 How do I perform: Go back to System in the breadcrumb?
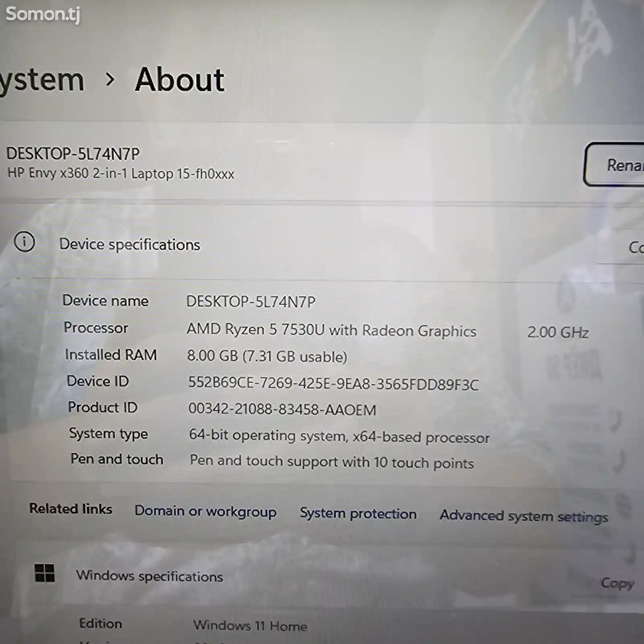tap(42, 80)
